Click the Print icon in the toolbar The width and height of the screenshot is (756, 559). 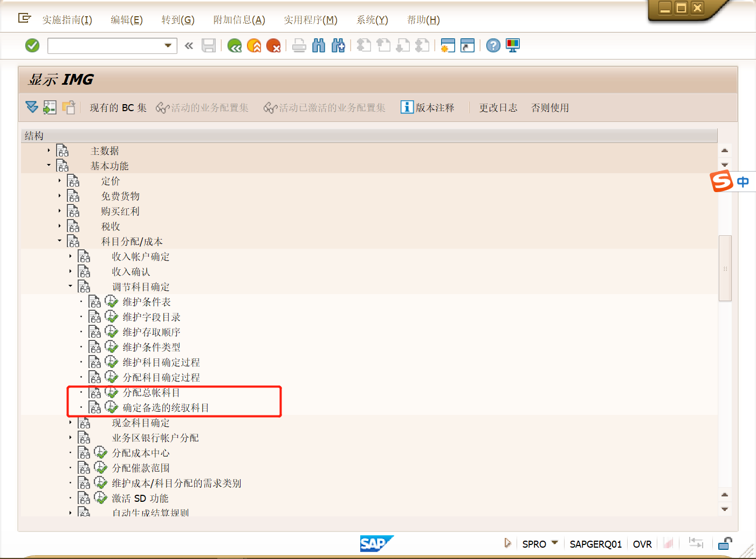[x=299, y=45]
